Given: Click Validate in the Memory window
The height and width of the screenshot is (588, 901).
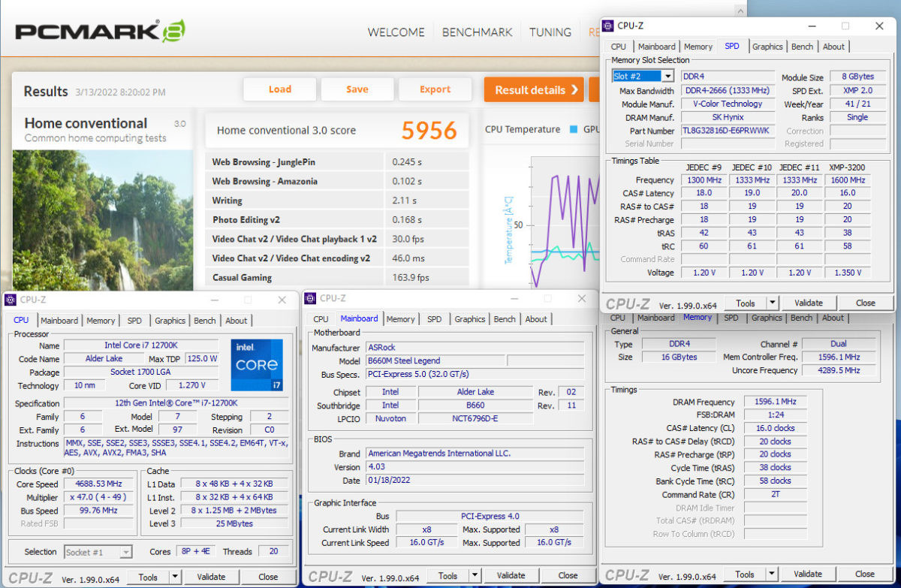Looking at the screenshot, I should pos(809,574).
